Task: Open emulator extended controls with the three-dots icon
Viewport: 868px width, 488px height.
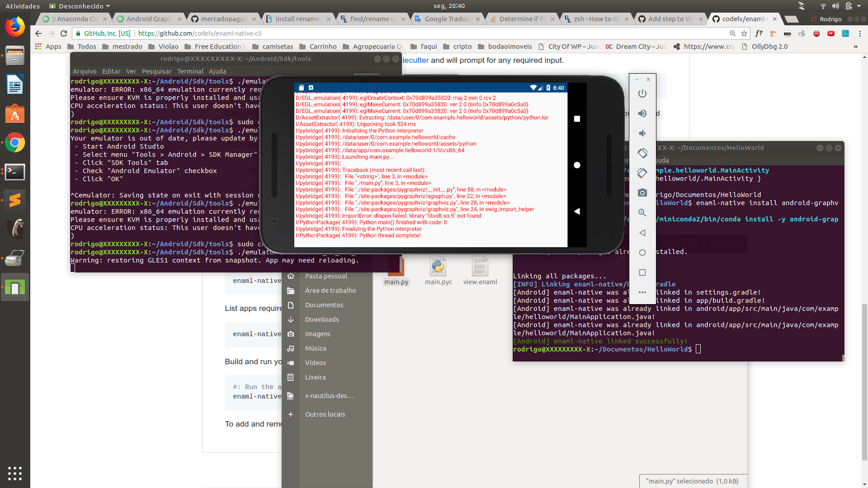Action: coord(642,292)
